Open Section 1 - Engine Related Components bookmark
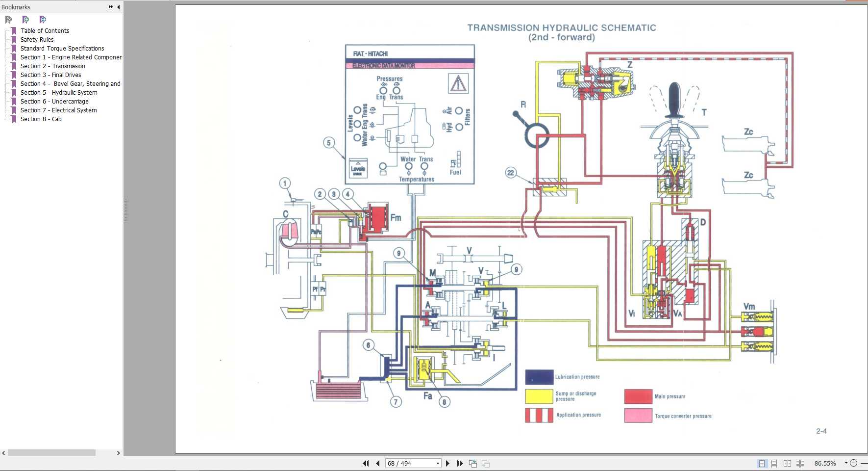The image size is (868, 471). pyautogui.click(x=71, y=57)
